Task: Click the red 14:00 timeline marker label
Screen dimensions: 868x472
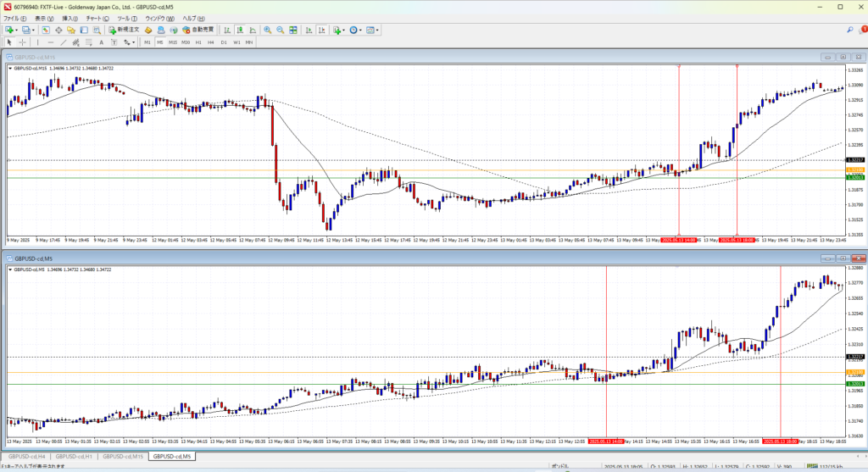Action: click(x=605, y=441)
